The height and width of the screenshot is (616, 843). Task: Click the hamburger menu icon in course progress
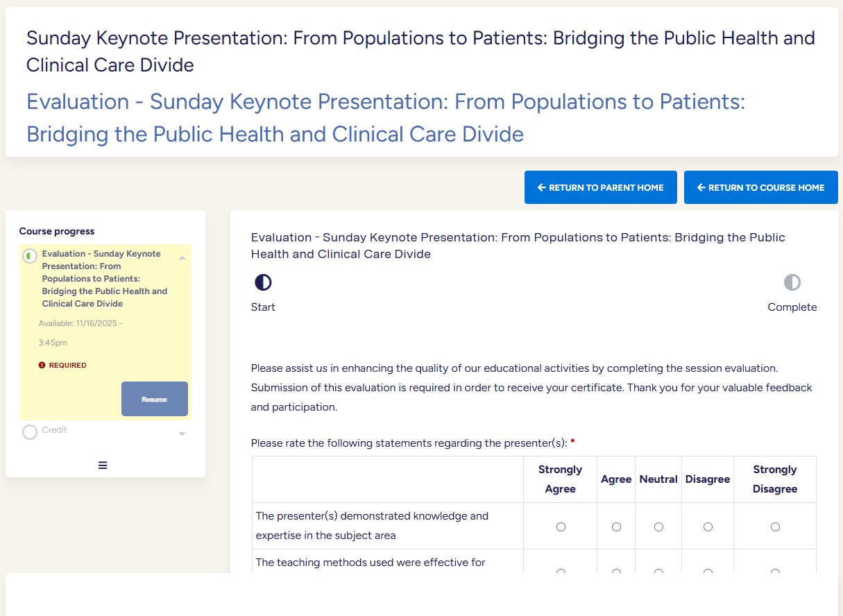click(x=103, y=465)
